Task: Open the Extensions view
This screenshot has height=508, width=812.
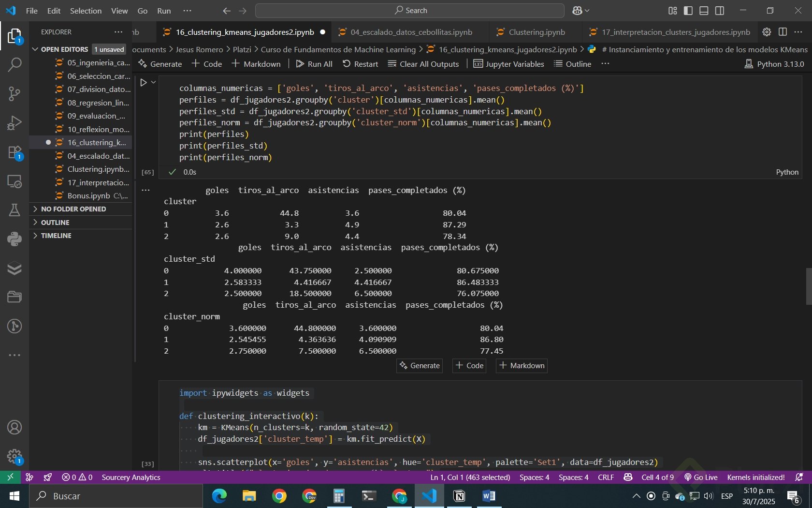Action: (x=14, y=152)
